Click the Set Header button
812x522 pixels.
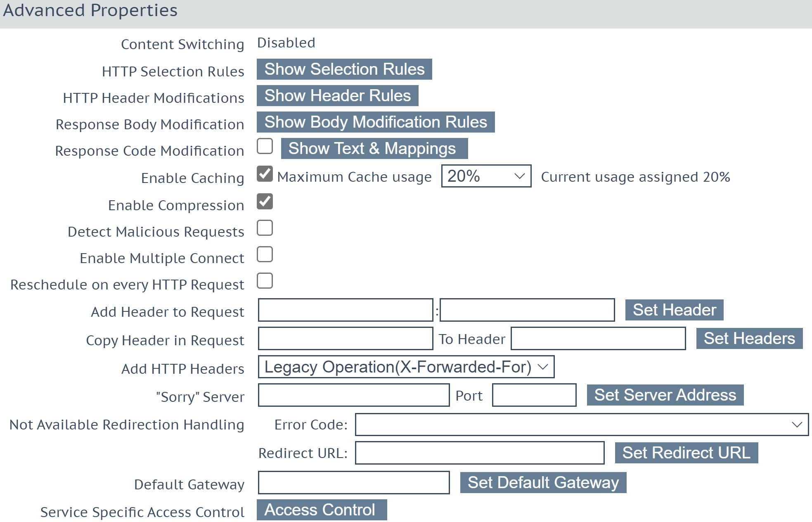click(675, 310)
